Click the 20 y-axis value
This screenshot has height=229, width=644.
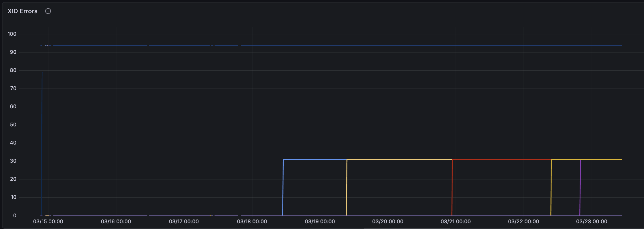(x=13, y=179)
